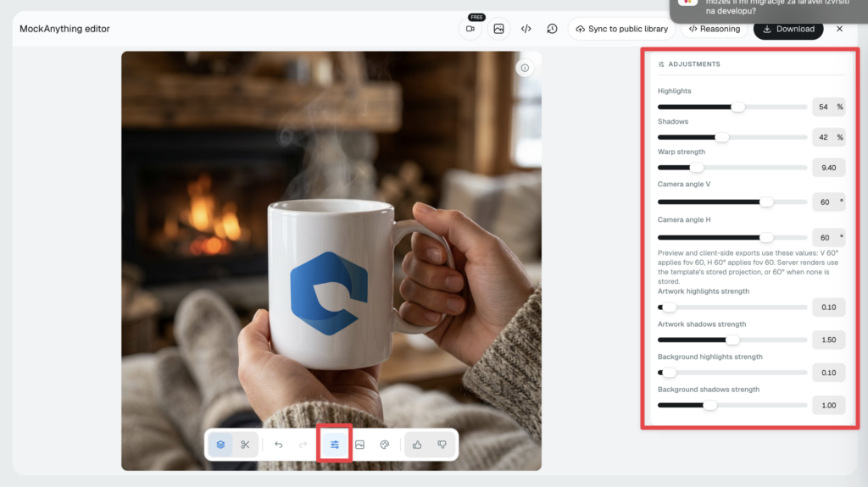Click Artwork highlights strength value field

pos(829,307)
